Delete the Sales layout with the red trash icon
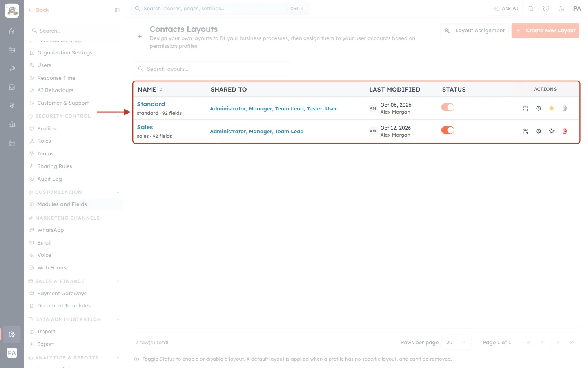Viewport: 588px width, 368px height. coord(565,131)
